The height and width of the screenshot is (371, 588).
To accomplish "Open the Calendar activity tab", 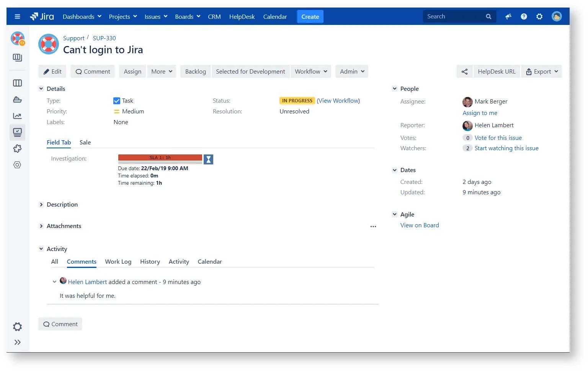I will pos(210,262).
